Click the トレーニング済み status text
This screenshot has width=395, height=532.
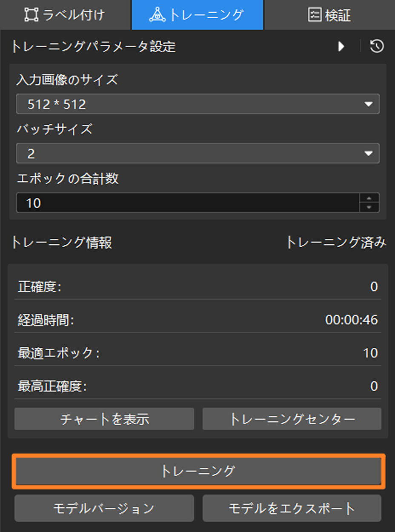tap(336, 243)
